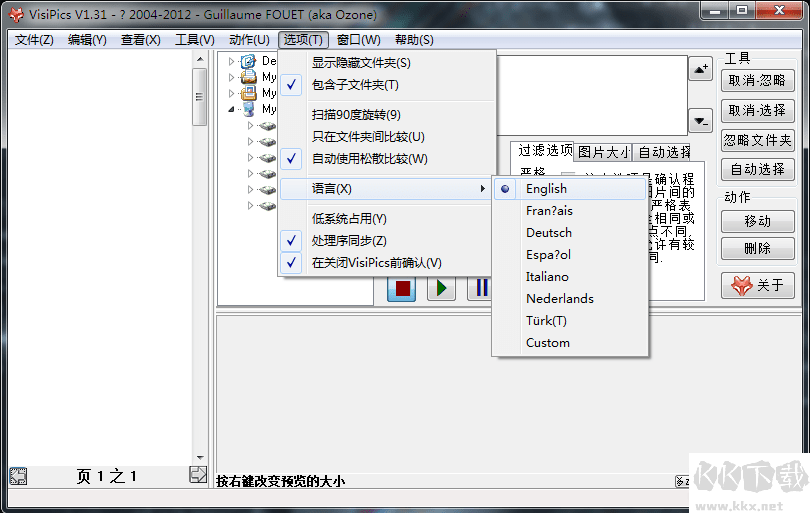Click the My Computer icon in tree
The image size is (810, 513).
tap(248, 109)
